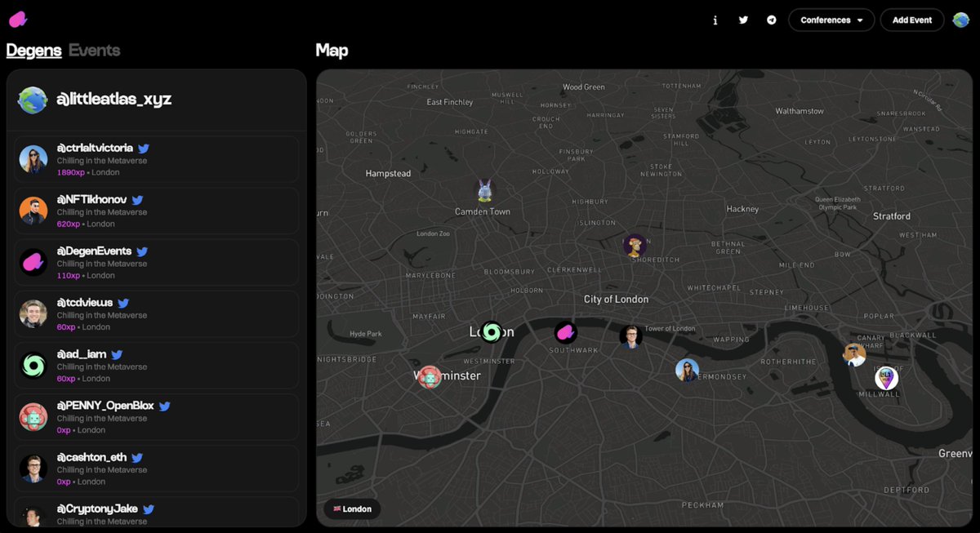Click the Hampstead map label
The width and height of the screenshot is (980, 533).
tap(388, 174)
